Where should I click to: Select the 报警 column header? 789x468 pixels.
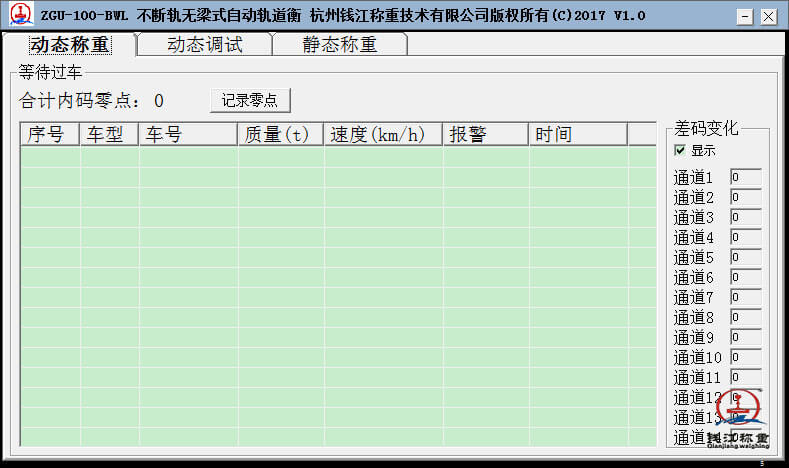485,134
